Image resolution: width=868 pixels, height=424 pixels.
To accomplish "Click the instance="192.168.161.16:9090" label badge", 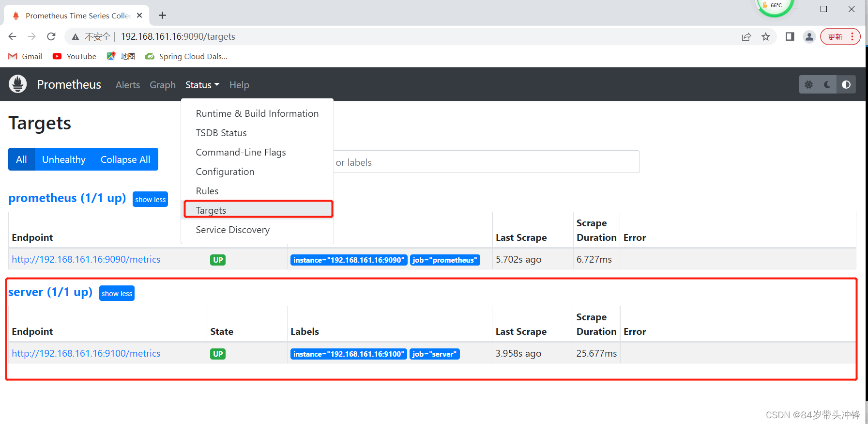I will click(349, 260).
